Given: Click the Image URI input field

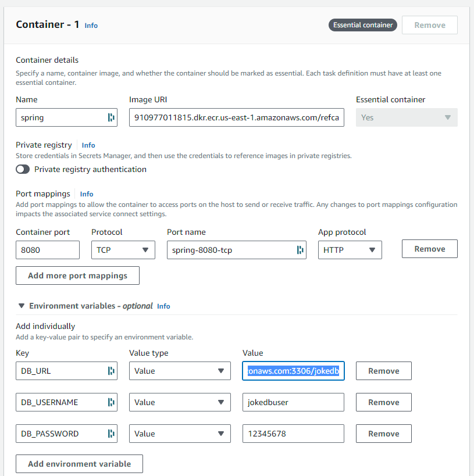Looking at the screenshot, I should pyautogui.click(x=236, y=117).
